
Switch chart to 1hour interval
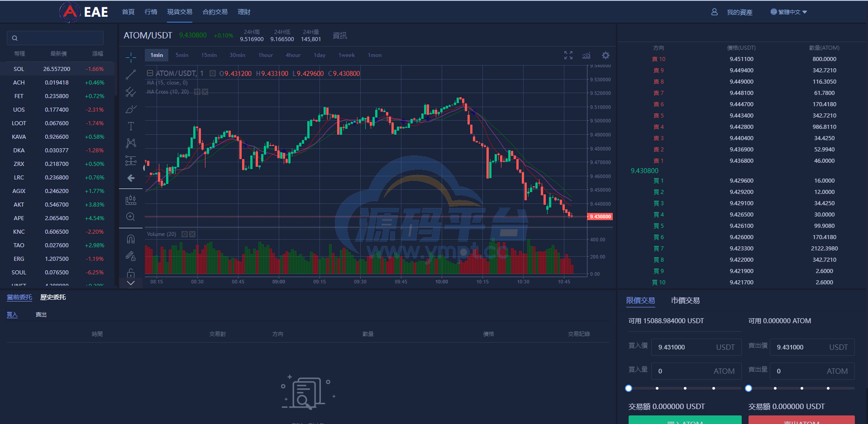coord(266,55)
